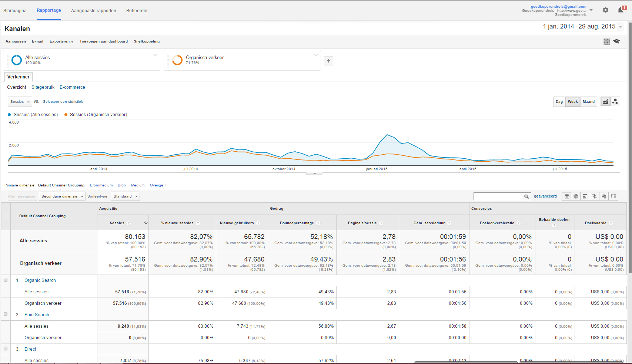The height and width of the screenshot is (364, 632).
Task: Click the table search magnifier button
Action: [x=526, y=196]
